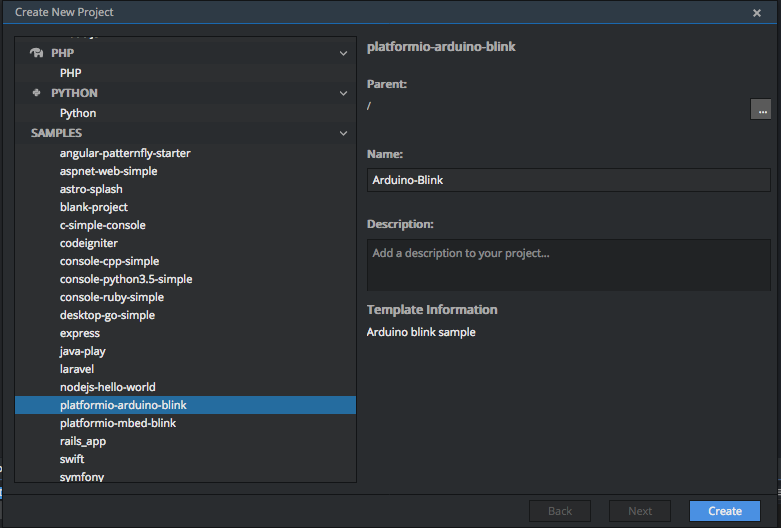The image size is (781, 528).
Task: Select the laravel sample
Action: click(x=185, y=369)
